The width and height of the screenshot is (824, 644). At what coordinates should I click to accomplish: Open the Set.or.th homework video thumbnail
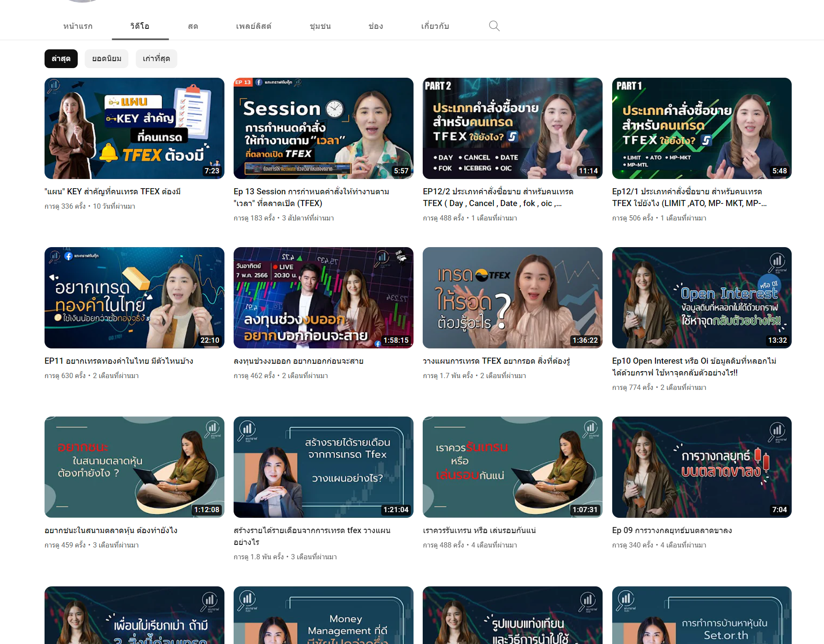pyautogui.click(x=702, y=615)
